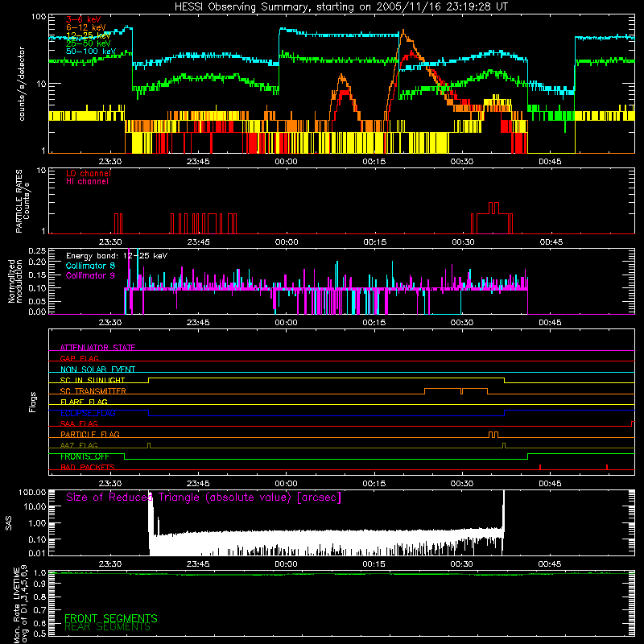Click the SAS axis label
This screenshot has width=644, height=644.
pyautogui.click(x=9, y=523)
